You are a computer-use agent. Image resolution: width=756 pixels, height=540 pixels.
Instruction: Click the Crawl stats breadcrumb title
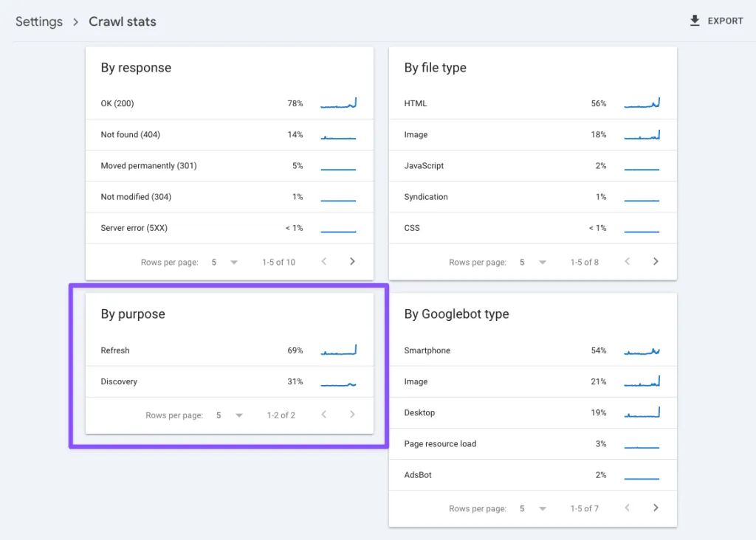click(x=123, y=21)
